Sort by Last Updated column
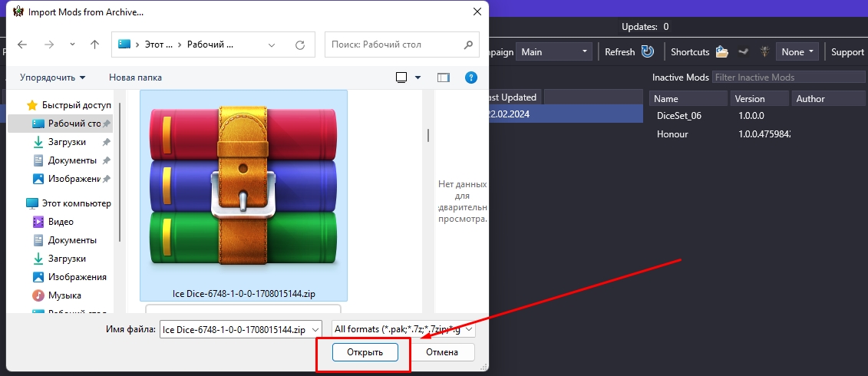868x376 pixels. point(512,97)
